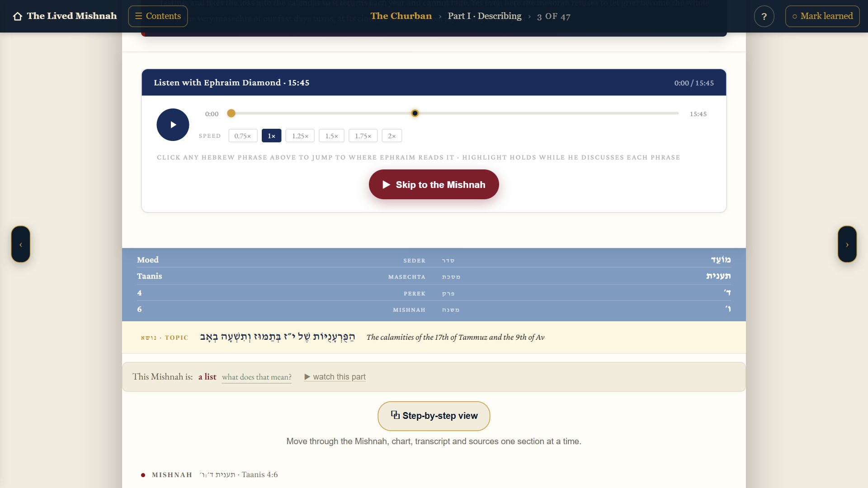Choose 1.25× playback speed

click(300, 136)
